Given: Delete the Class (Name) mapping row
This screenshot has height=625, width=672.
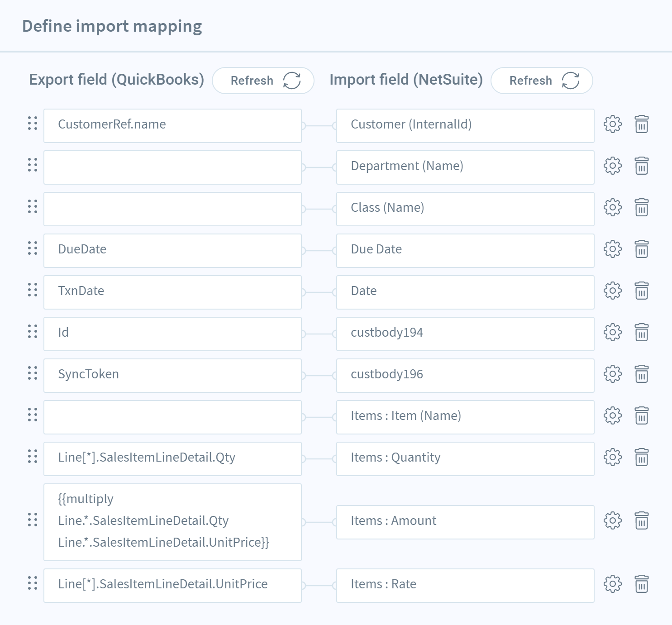Looking at the screenshot, I should click(642, 207).
